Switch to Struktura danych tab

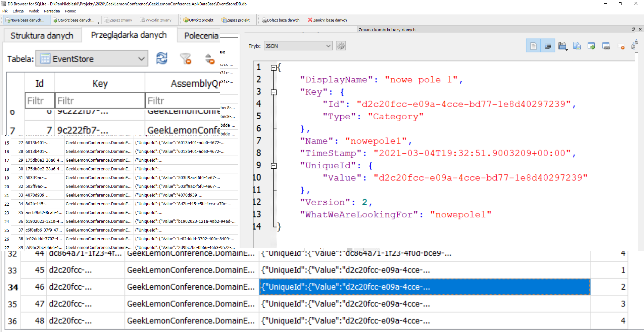click(42, 35)
